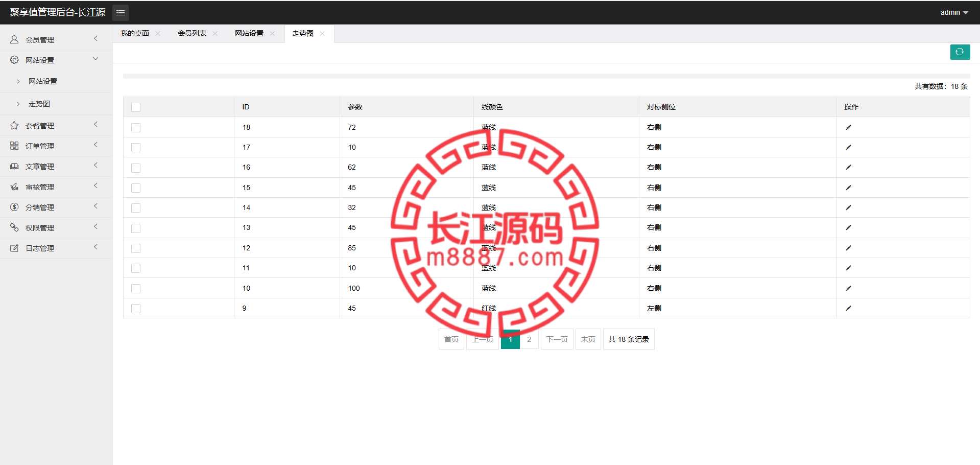Close the 网站设置 tab
Image resolution: width=980 pixels, height=465 pixels.
pyautogui.click(x=272, y=33)
